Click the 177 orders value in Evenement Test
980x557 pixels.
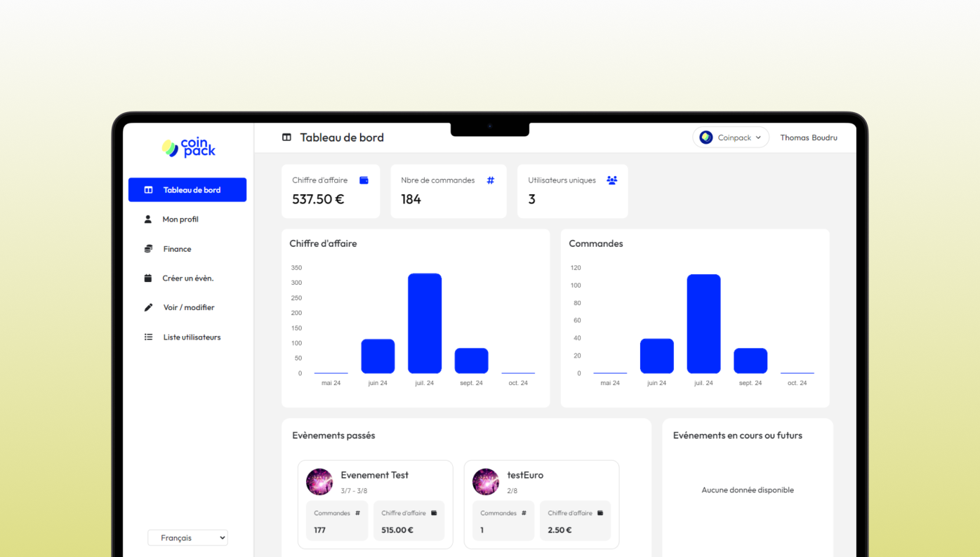coord(320,530)
